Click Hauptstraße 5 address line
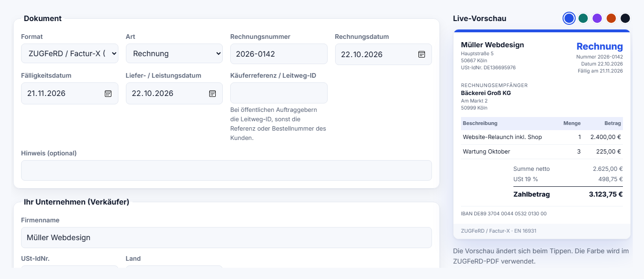The image size is (644, 279). click(477, 53)
